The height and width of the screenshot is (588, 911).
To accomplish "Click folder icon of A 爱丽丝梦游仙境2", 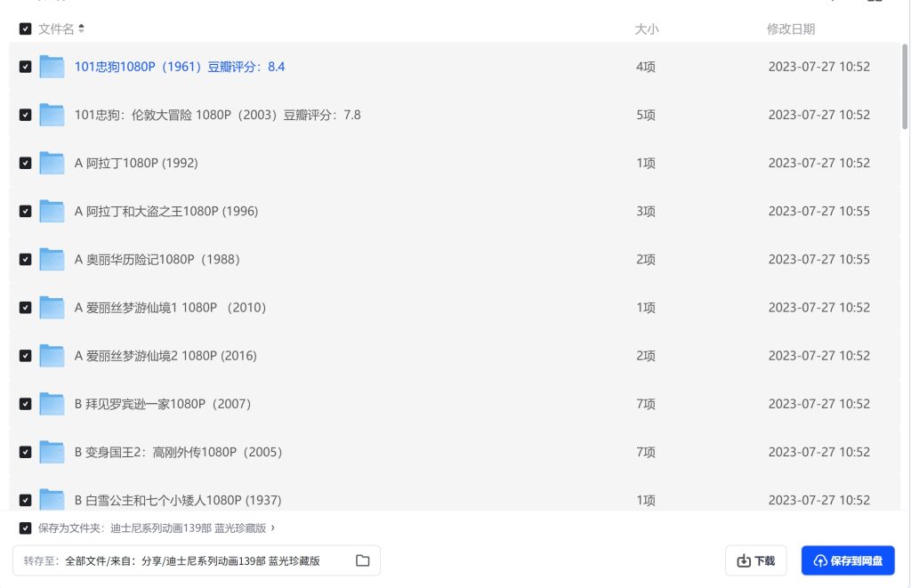I will pos(52,356).
